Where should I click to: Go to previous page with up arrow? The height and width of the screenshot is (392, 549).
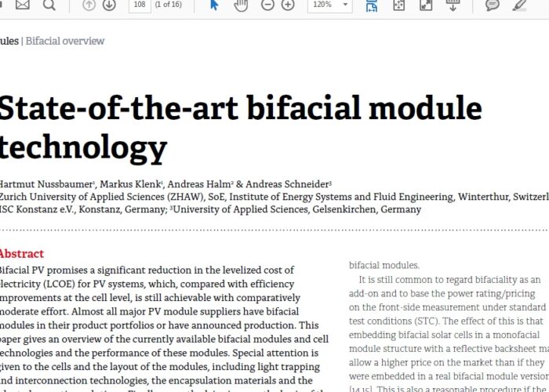pyautogui.click(x=89, y=5)
